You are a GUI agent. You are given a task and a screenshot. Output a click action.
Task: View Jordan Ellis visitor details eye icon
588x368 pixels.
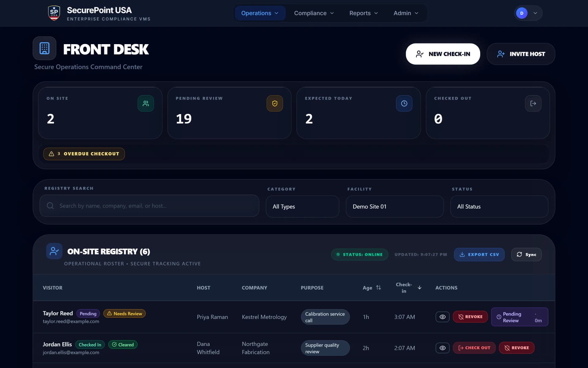[x=443, y=348]
